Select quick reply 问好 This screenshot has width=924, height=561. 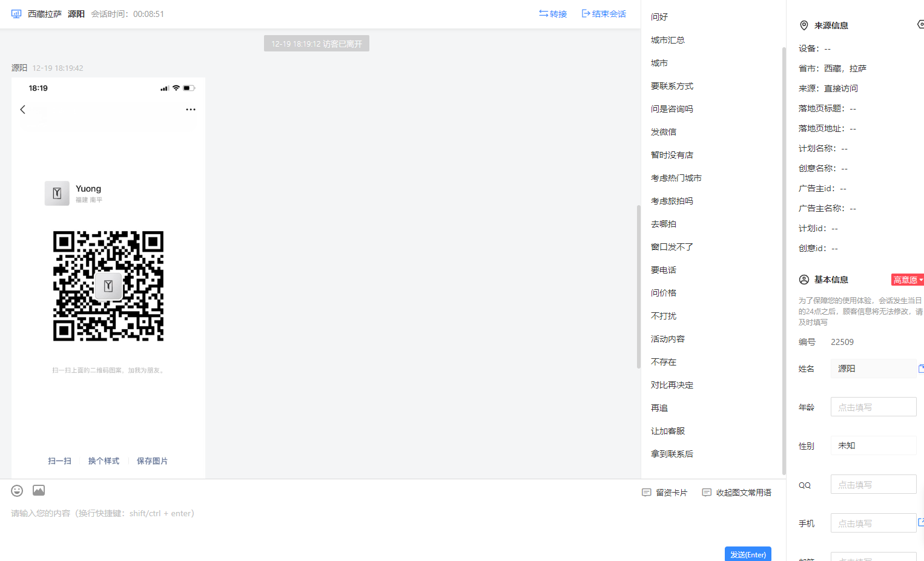[659, 17]
